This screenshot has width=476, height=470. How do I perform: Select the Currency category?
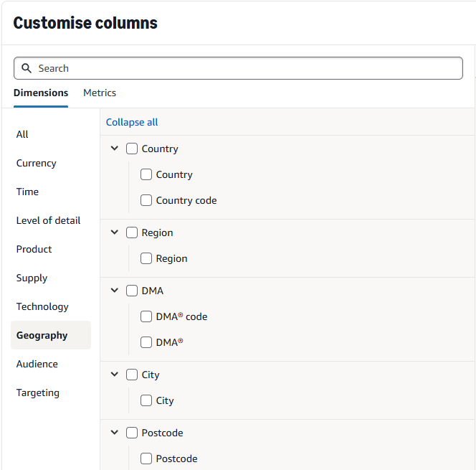pos(37,163)
